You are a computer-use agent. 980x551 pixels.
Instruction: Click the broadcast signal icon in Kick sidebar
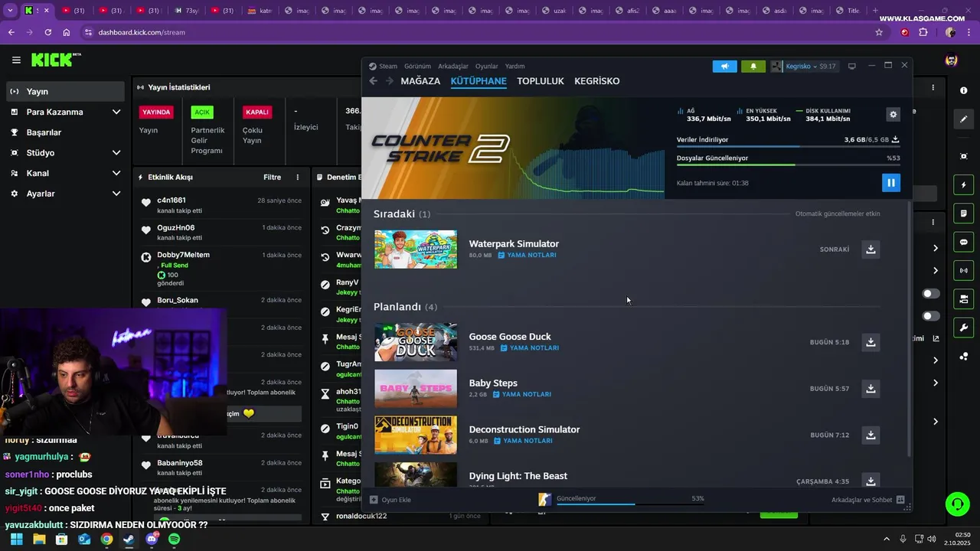click(x=963, y=270)
